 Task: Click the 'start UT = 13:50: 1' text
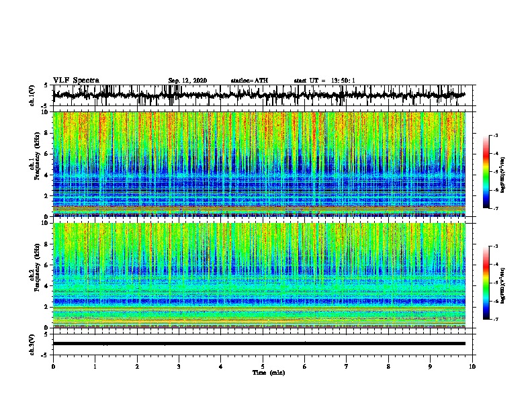(x=324, y=81)
